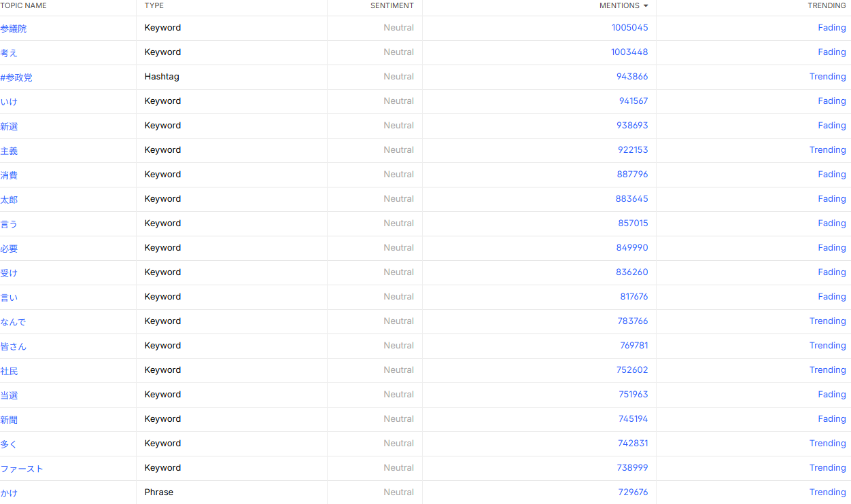Click the 新聞 topic name

(9, 420)
